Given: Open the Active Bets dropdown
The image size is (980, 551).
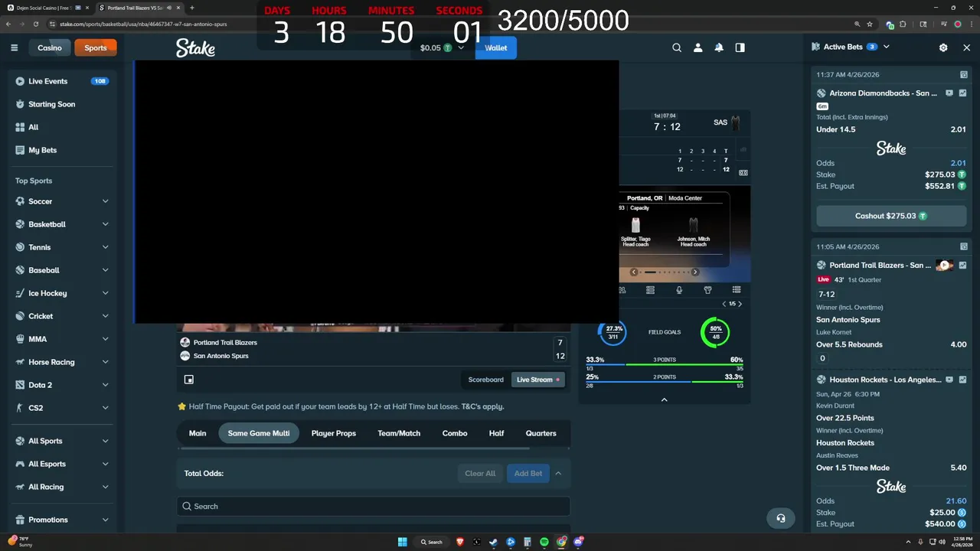Looking at the screenshot, I should coord(886,47).
